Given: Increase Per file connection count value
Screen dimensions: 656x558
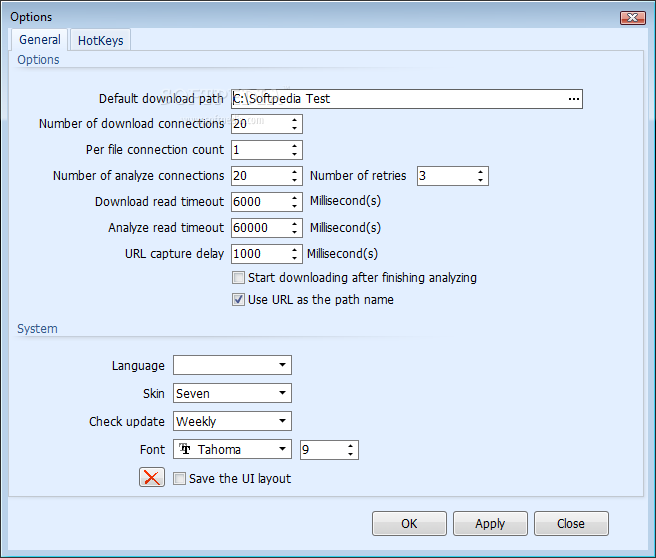Looking at the screenshot, I should [295, 146].
